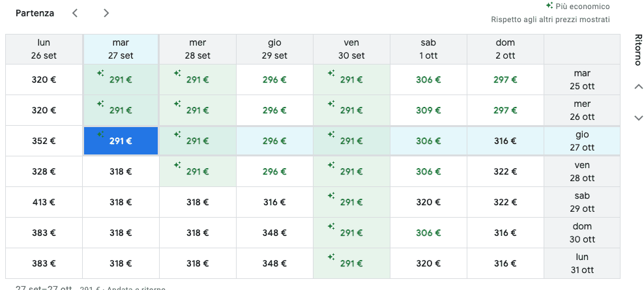Go to next departure dates arrow
This screenshot has width=644, height=290.
tap(106, 13)
